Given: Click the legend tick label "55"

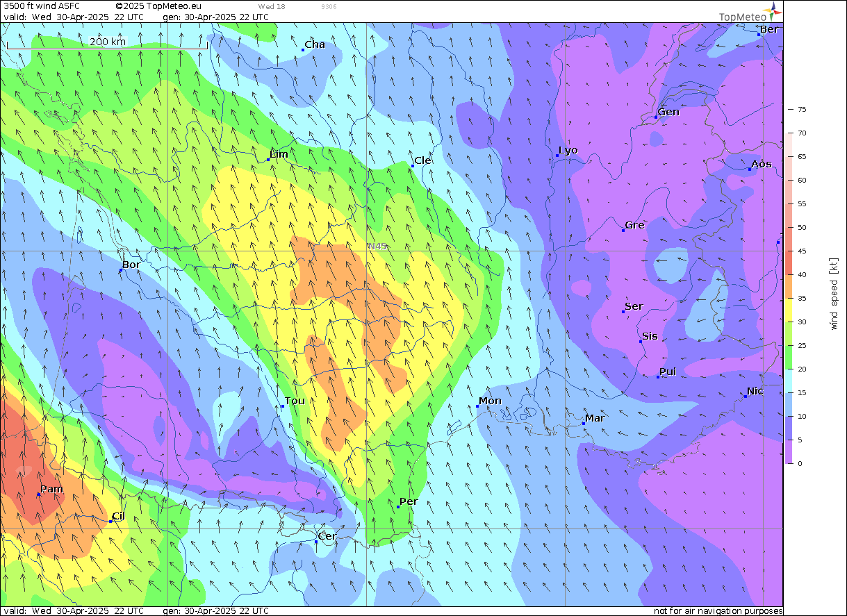Looking at the screenshot, I should (802, 203).
